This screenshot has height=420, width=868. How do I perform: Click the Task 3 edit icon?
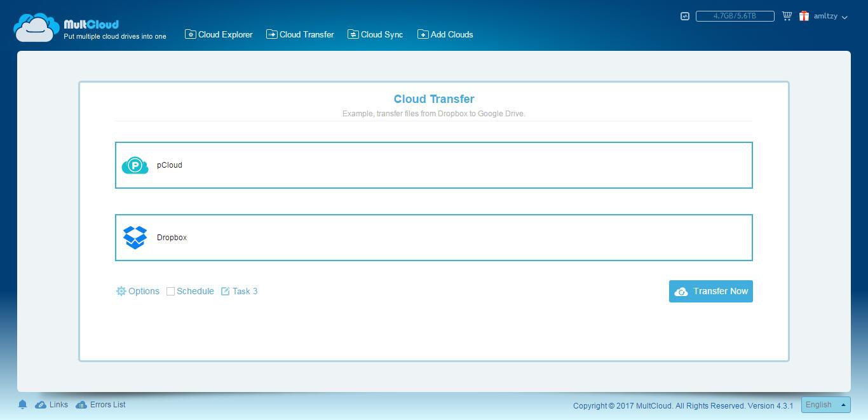pyautogui.click(x=225, y=291)
